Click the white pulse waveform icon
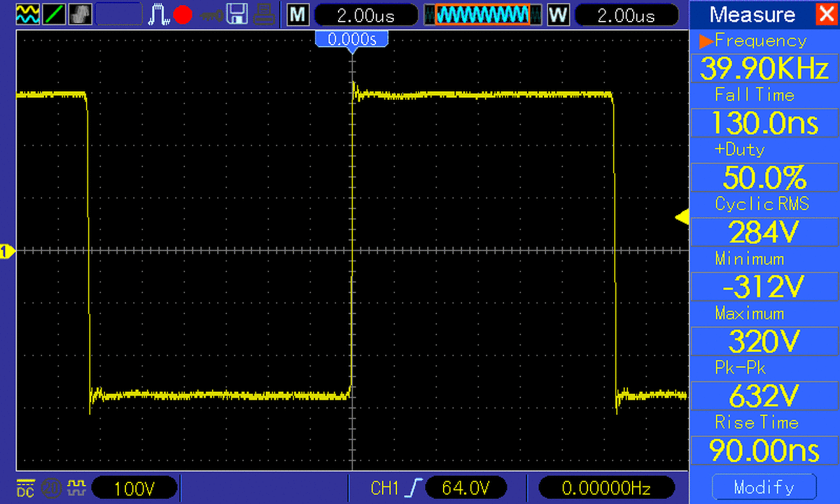 tap(160, 14)
